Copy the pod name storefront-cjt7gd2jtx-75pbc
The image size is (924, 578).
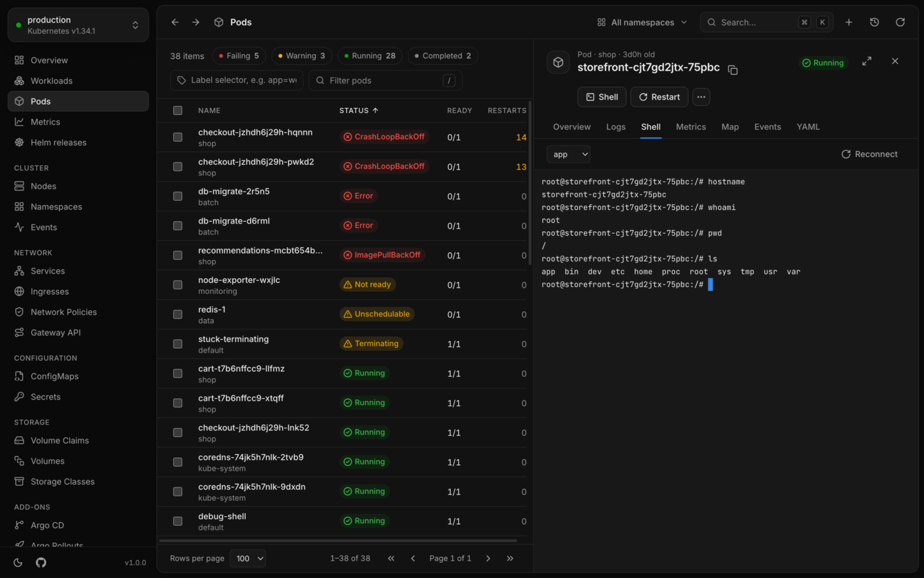[733, 69]
